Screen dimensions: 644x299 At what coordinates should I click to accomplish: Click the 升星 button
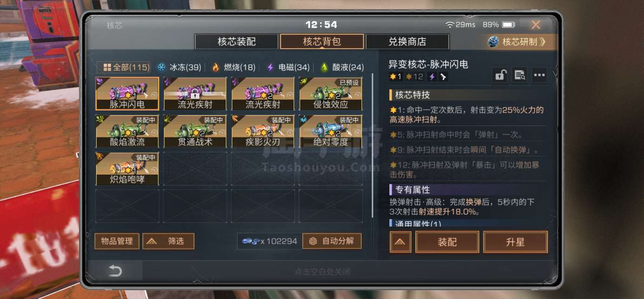(515, 242)
